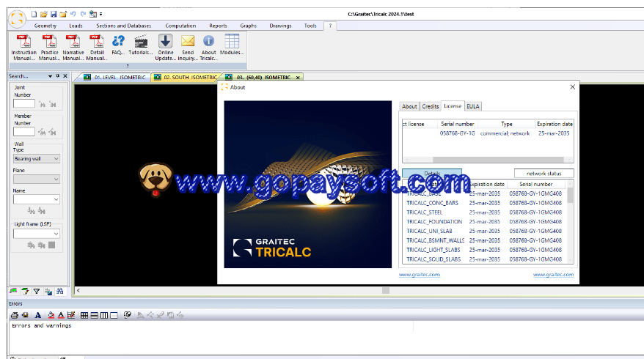Click the binoculars icon below Search panel

(x=60, y=292)
